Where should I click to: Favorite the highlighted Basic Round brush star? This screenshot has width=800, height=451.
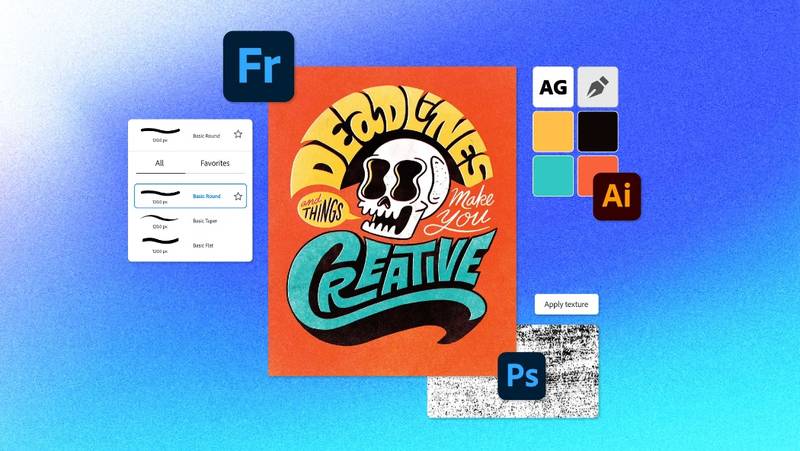tap(238, 196)
